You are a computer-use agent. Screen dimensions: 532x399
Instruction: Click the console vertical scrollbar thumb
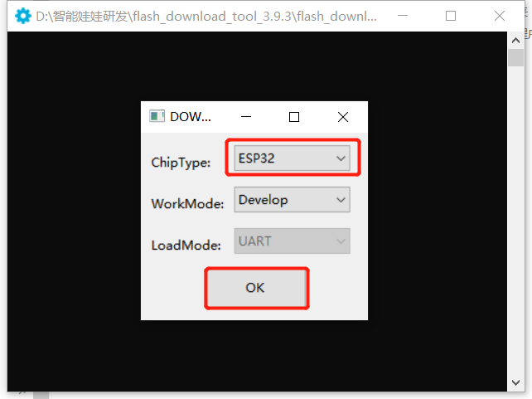point(515,58)
